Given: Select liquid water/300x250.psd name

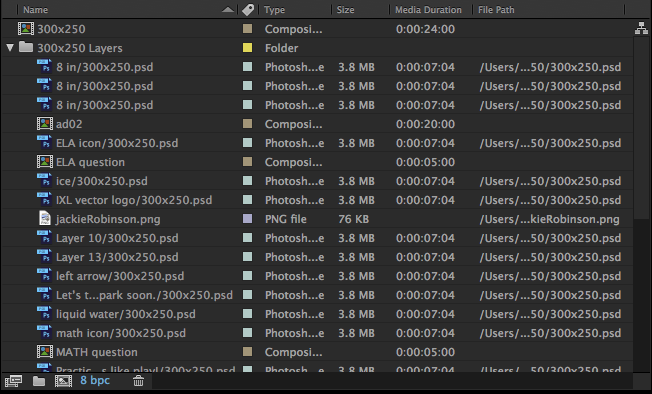Looking at the screenshot, I should coord(126,314).
